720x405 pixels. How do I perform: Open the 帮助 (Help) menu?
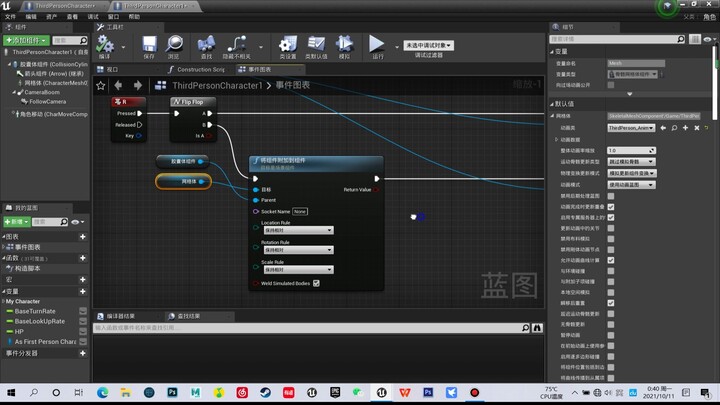click(x=134, y=17)
